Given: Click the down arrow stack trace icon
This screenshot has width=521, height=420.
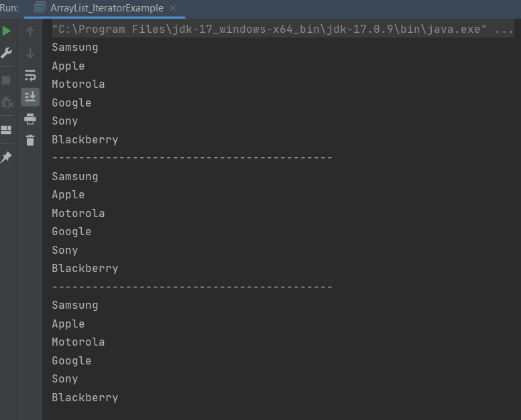Looking at the screenshot, I should click(x=30, y=53).
